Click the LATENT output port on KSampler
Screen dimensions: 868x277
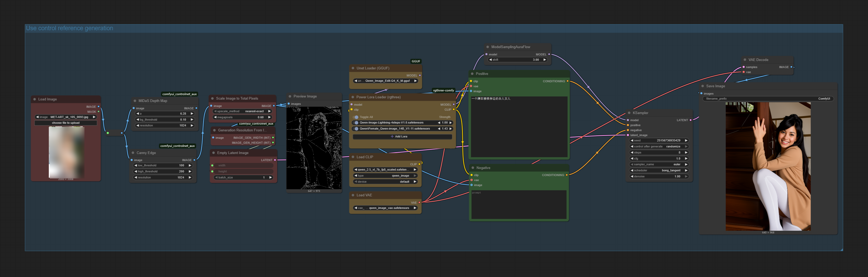pos(690,120)
